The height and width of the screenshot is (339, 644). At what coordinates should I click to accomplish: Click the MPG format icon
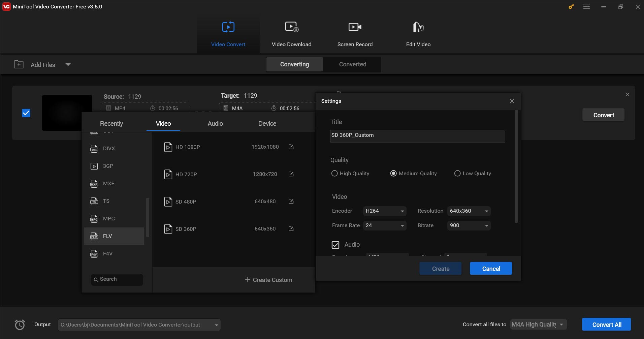tap(94, 219)
